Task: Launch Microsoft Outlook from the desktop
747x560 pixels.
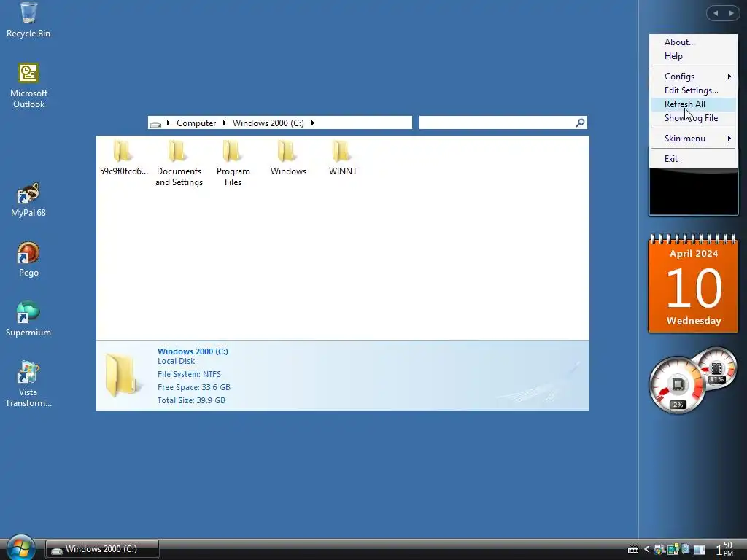Action: tap(28, 86)
